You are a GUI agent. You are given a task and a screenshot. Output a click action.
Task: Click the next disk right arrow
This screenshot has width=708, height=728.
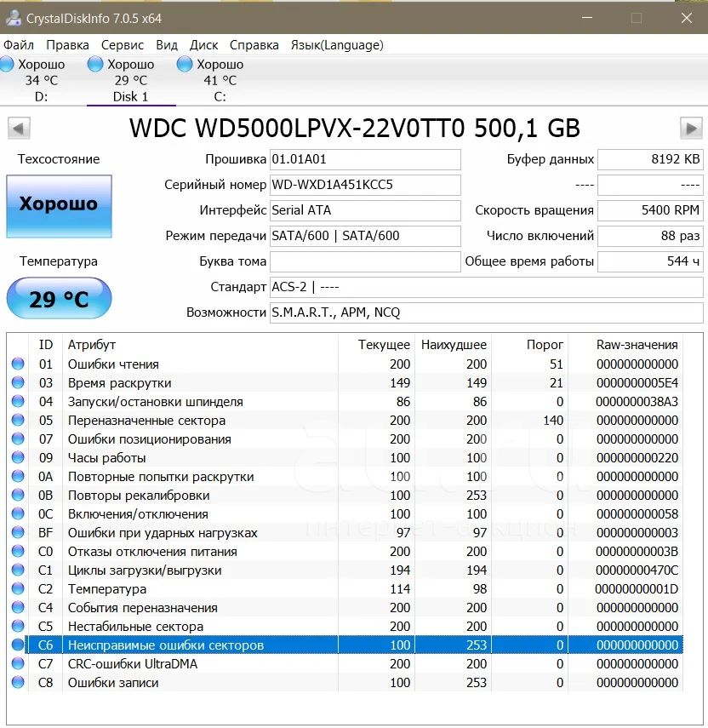click(x=691, y=128)
